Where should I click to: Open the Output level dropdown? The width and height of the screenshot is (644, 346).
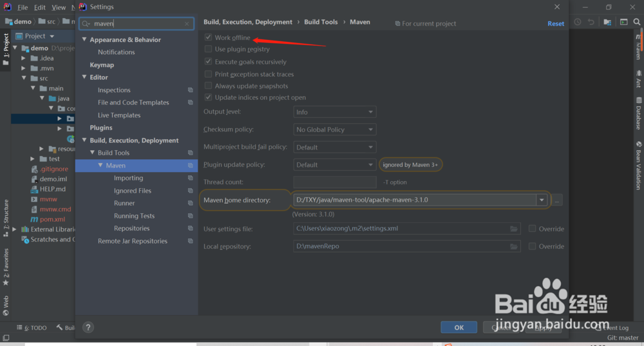[x=334, y=112]
